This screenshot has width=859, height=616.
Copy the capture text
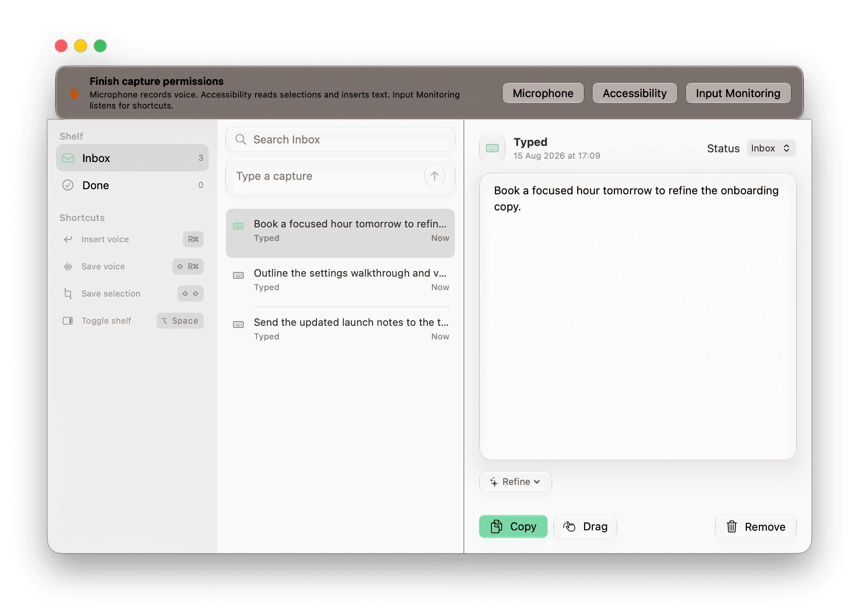pos(513,526)
